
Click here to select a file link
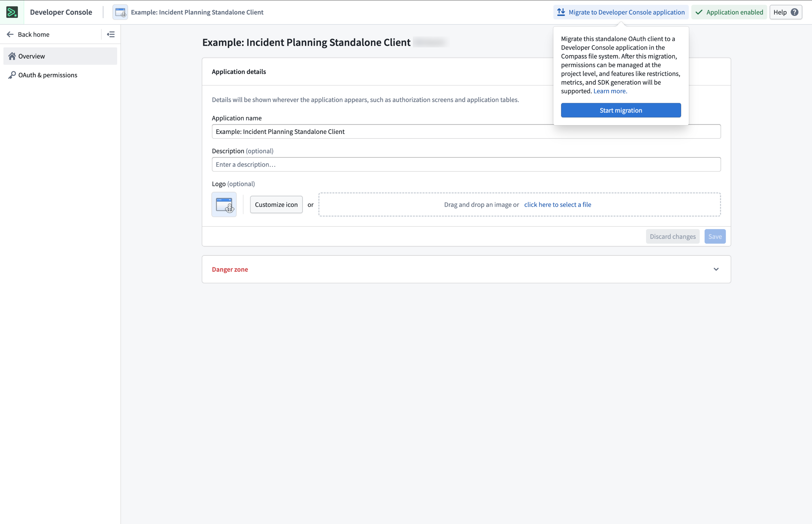pos(558,205)
